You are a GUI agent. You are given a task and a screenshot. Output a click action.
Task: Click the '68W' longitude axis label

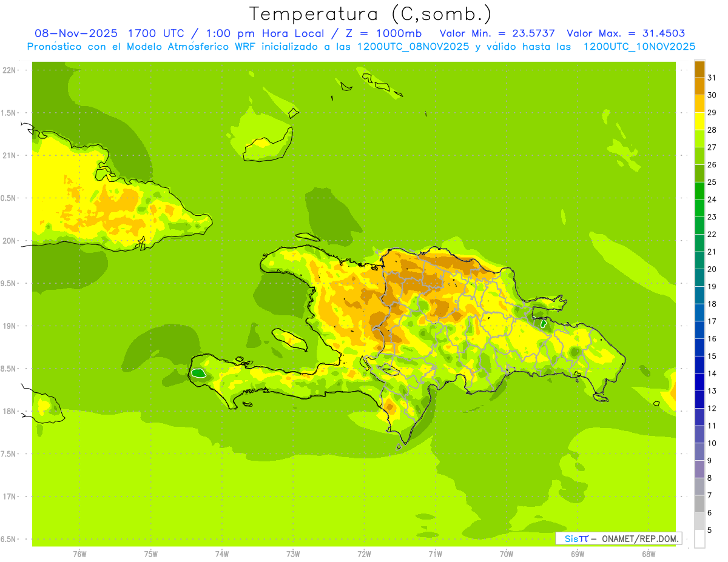pos(649,554)
